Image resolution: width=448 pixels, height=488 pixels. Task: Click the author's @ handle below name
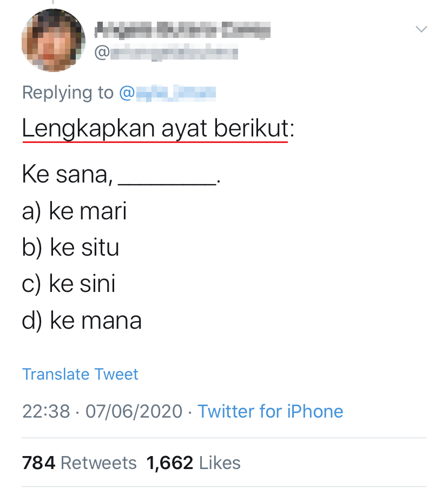(x=167, y=53)
